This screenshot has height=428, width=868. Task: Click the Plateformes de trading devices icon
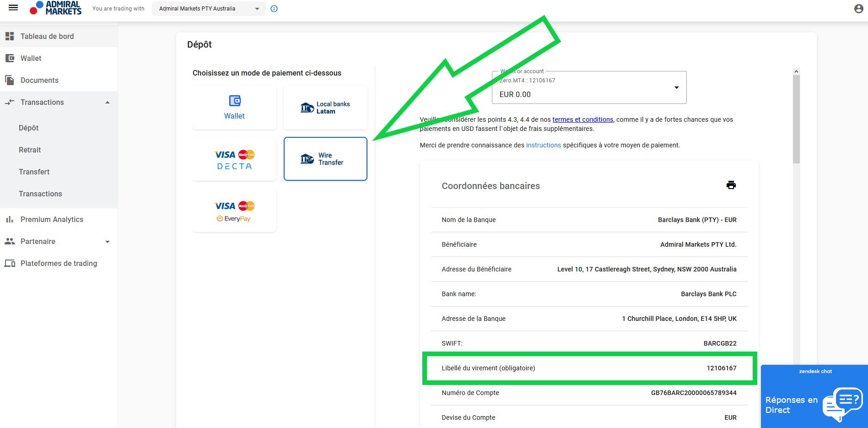(10, 263)
